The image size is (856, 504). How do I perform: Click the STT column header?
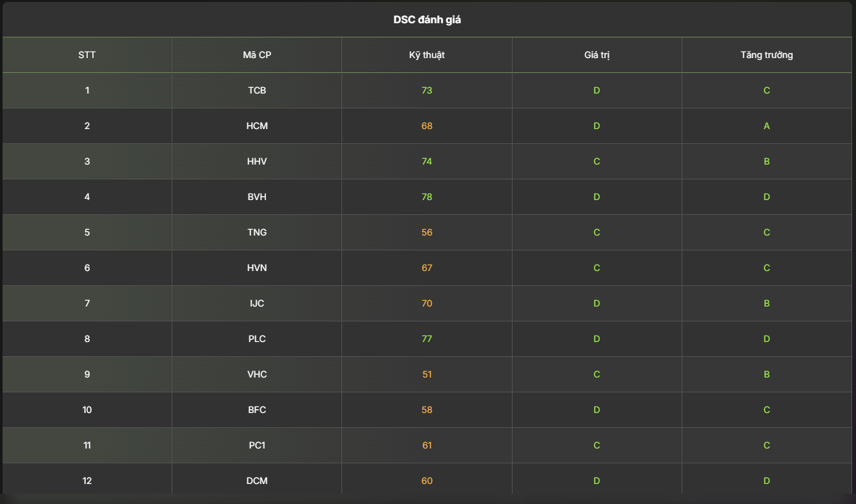point(87,55)
